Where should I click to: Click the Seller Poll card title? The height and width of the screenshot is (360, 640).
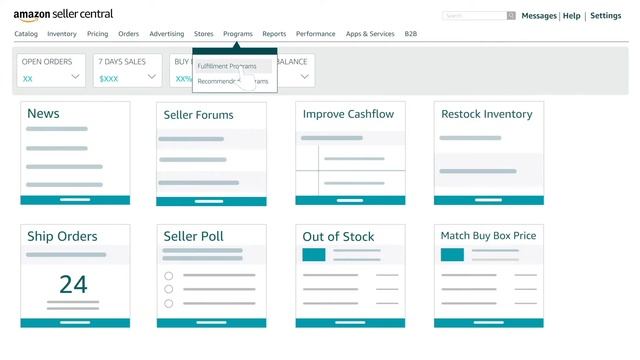(193, 236)
